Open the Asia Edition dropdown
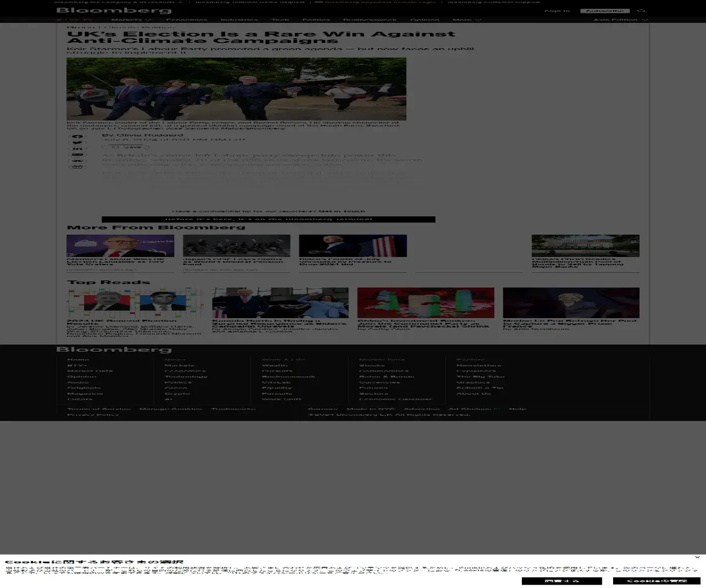The width and height of the screenshot is (706, 588). click(620, 20)
